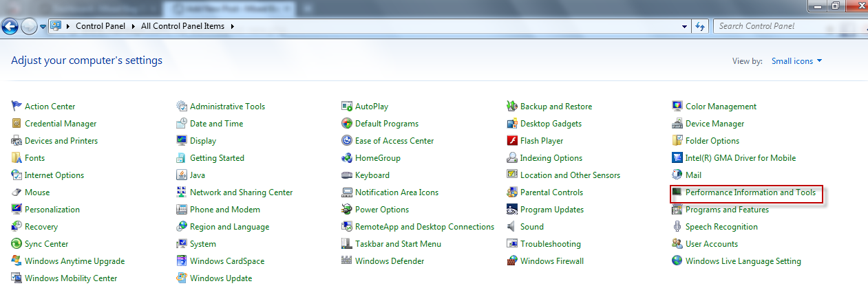Open the Sound speaker icon
868x288 pixels.
[513, 227]
